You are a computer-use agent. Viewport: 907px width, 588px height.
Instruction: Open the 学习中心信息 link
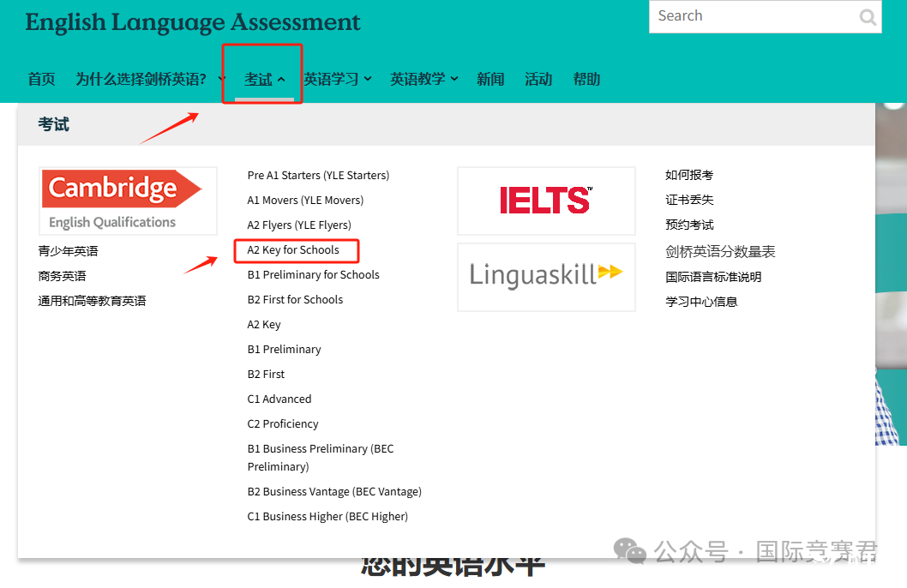pos(701,302)
